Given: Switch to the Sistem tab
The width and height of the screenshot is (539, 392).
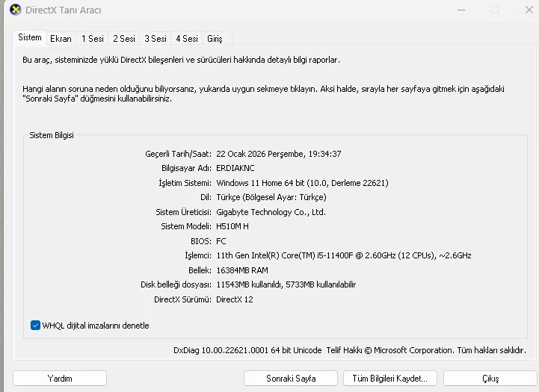Looking at the screenshot, I should [x=30, y=37].
